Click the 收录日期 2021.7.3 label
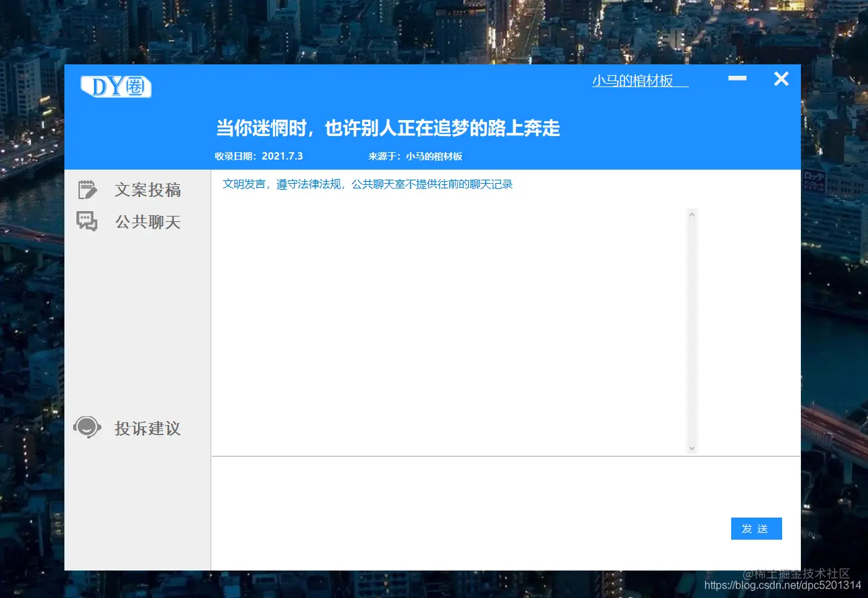The height and width of the screenshot is (598, 868). (258, 156)
